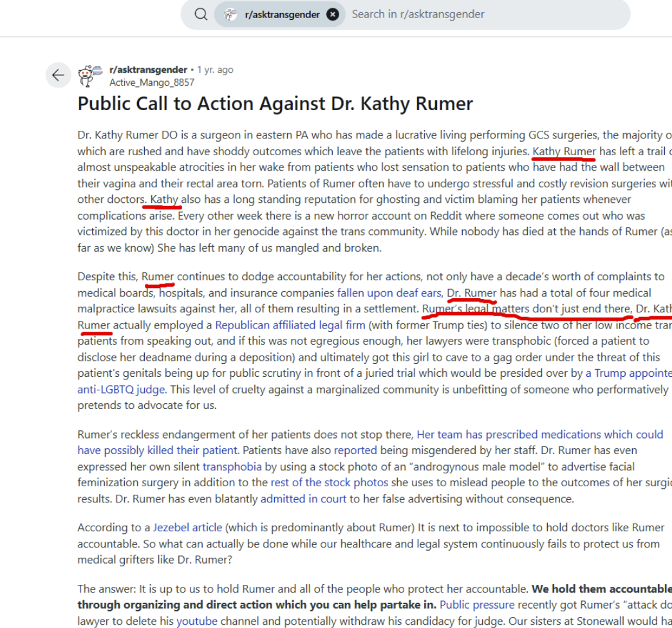
Task: Click bold text 'We hold them accountable'
Action: 602,589
